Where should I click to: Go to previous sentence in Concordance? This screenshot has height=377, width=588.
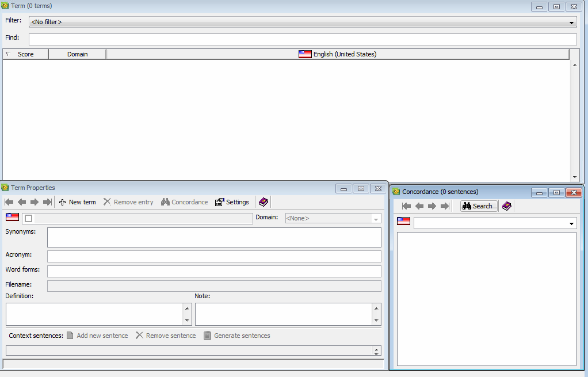[x=419, y=206]
